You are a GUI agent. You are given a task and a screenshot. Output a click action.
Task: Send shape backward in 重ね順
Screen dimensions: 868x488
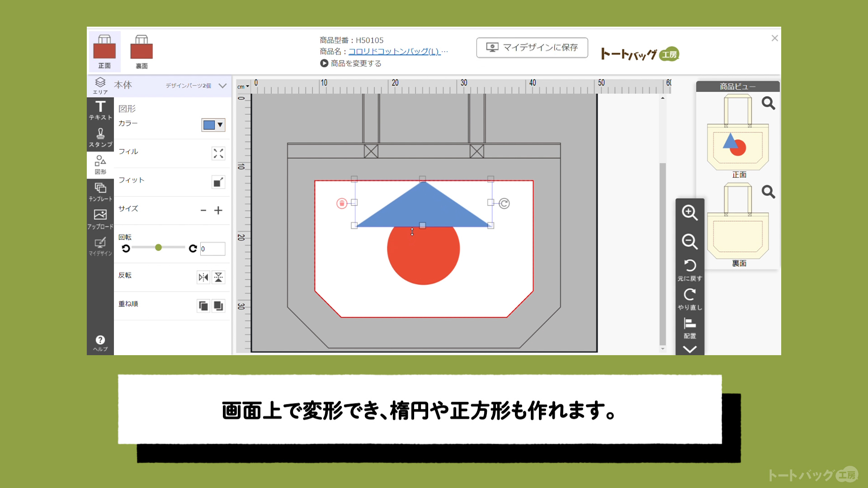tap(218, 306)
